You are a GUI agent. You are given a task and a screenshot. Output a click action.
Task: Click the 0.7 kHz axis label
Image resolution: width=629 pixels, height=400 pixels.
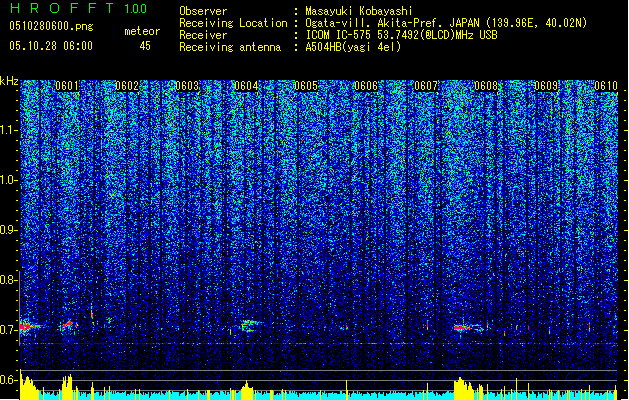8,330
